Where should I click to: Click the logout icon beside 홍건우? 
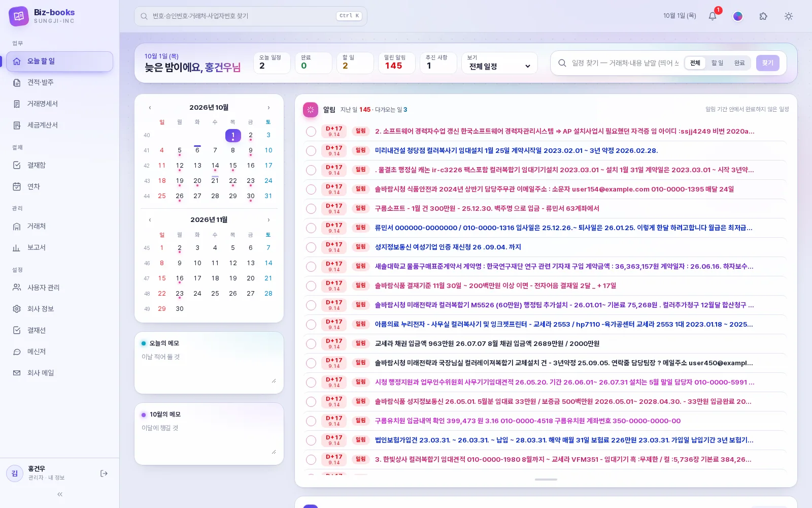click(x=104, y=473)
